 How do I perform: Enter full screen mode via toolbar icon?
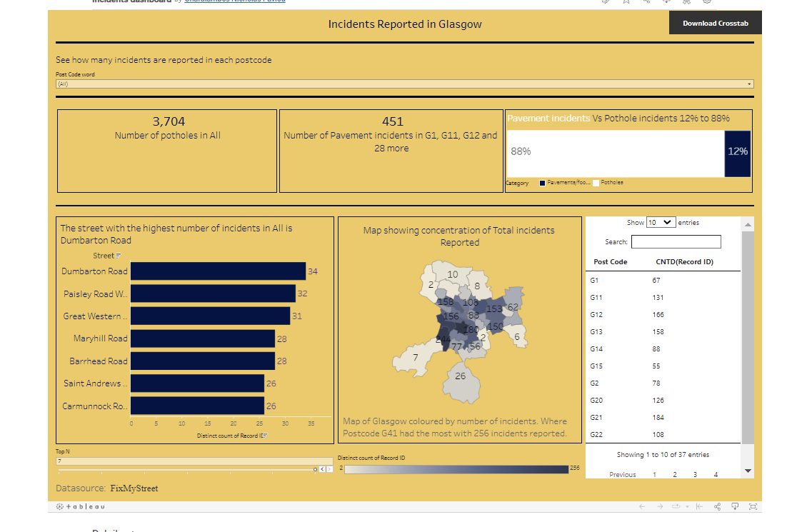point(753,506)
